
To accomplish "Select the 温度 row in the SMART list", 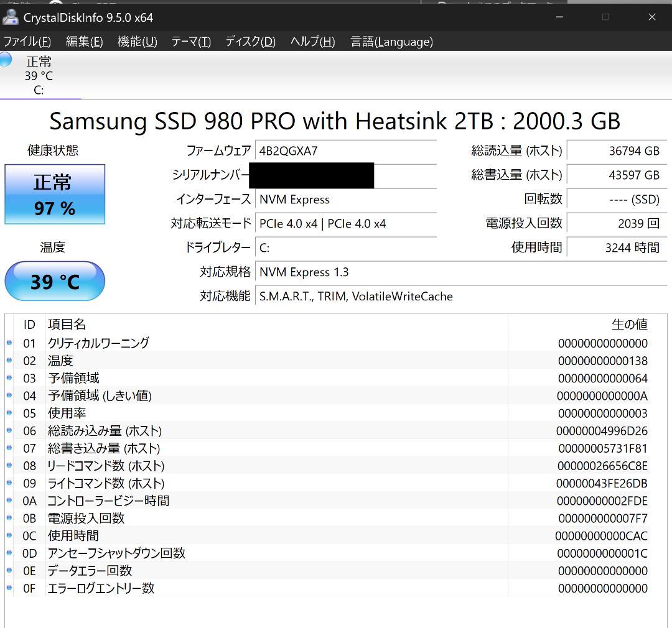I will pyautogui.click(x=249, y=360).
